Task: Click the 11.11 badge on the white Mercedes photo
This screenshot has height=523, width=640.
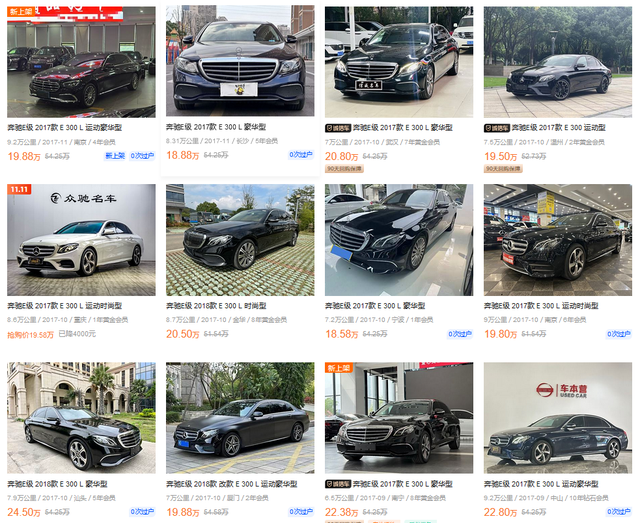Action: tap(19, 189)
